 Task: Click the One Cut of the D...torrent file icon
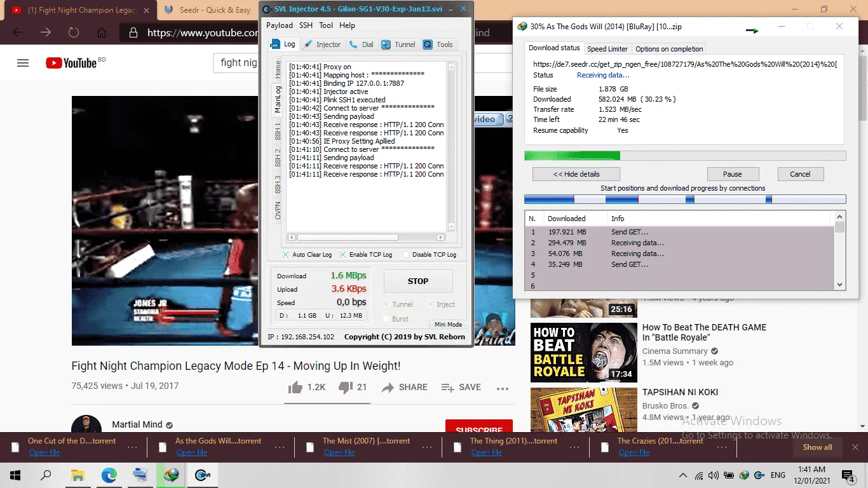click(x=15, y=447)
